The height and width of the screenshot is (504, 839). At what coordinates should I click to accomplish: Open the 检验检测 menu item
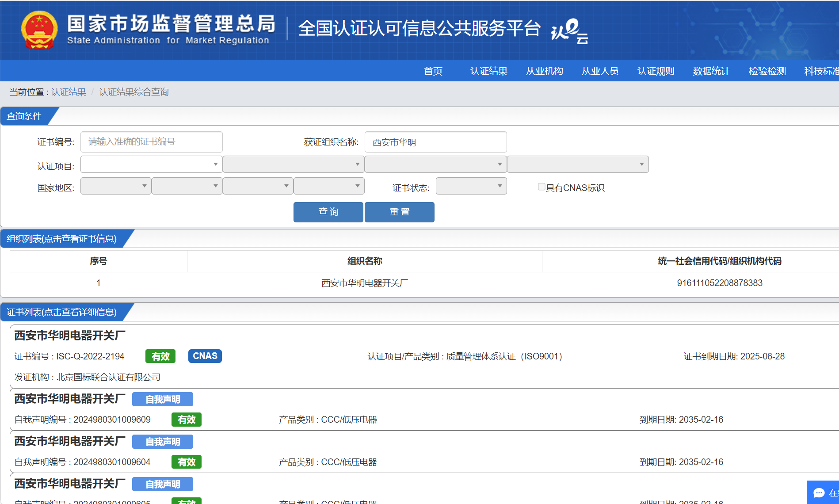(x=767, y=71)
